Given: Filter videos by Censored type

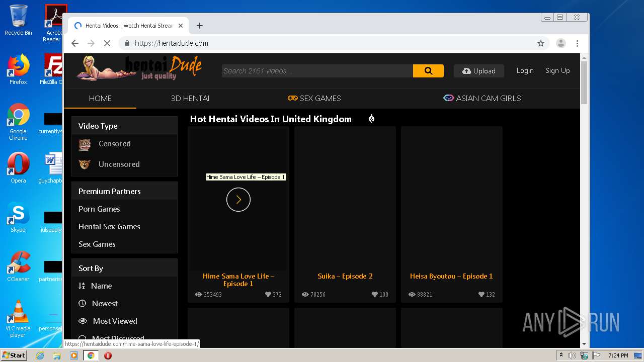Looking at the screenshot, I should click(114, 144).
